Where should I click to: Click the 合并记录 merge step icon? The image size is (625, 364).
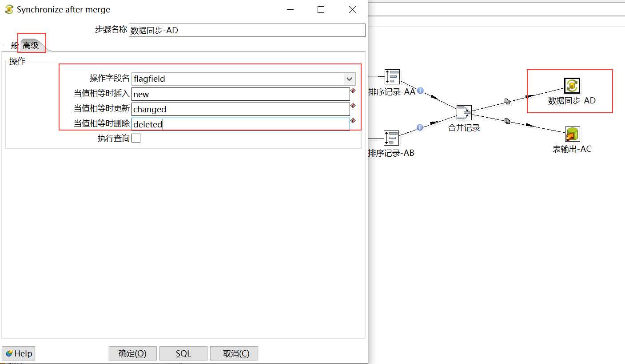[464, 113]
